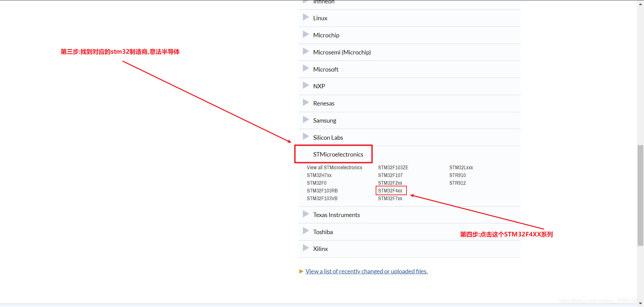Open the STM32F0 link
Screen dimensions: 644x307
tap(316, 183)
